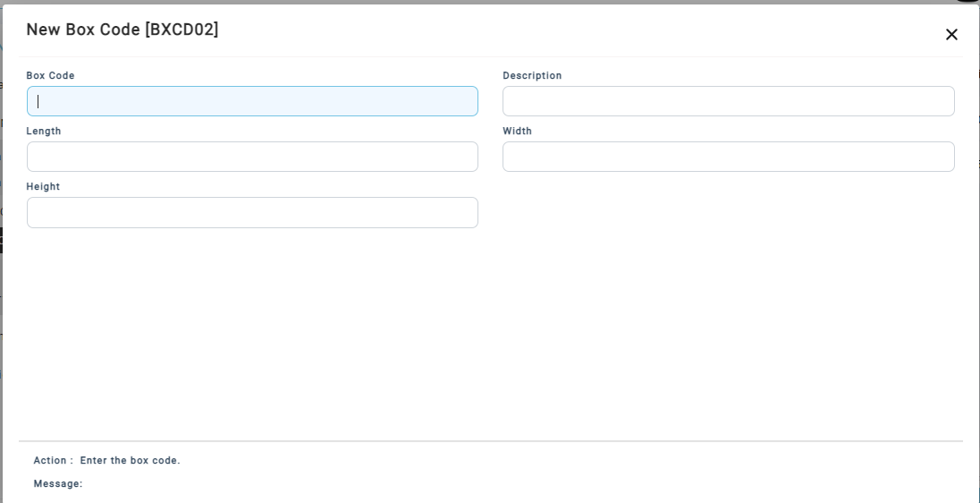Click the 'Enter the box code.' action hint
This screenshot has width=980, height=503.
pos(130,461)
